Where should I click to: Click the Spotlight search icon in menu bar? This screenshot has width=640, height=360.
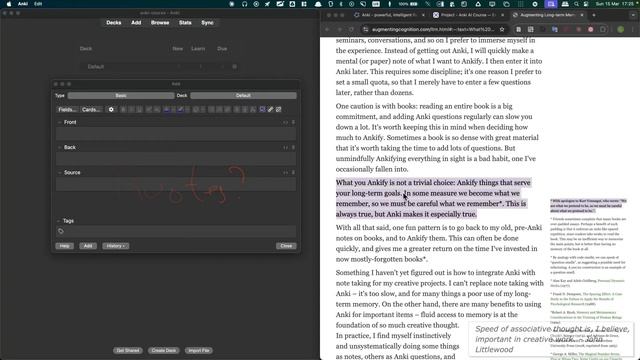pyautogui.click(x=576, y=4)
